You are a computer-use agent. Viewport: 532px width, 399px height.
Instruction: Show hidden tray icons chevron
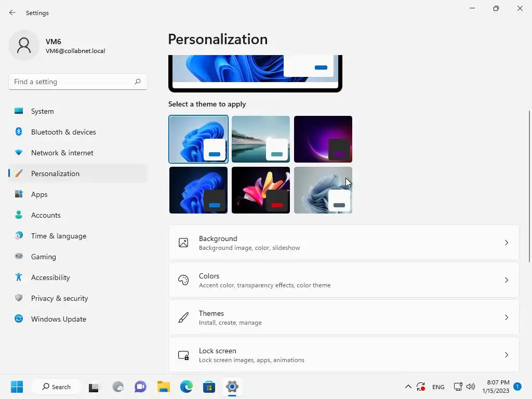(408, 387)
